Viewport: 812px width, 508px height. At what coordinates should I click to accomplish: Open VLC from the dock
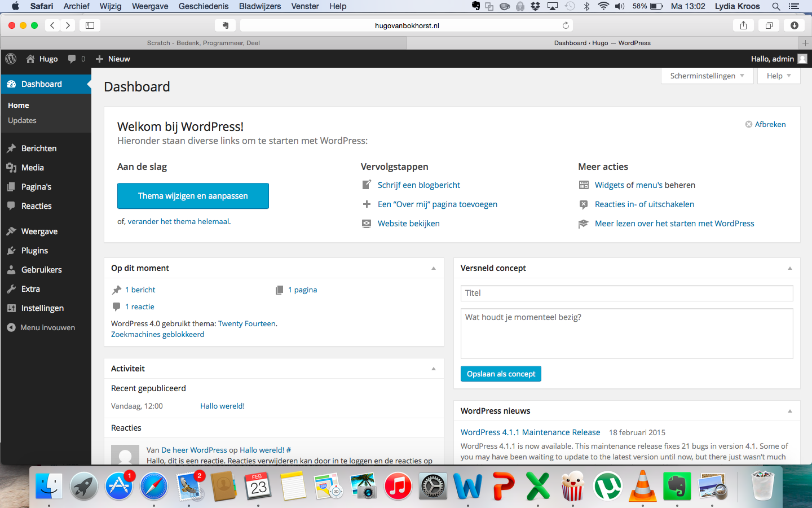(642, 486)
